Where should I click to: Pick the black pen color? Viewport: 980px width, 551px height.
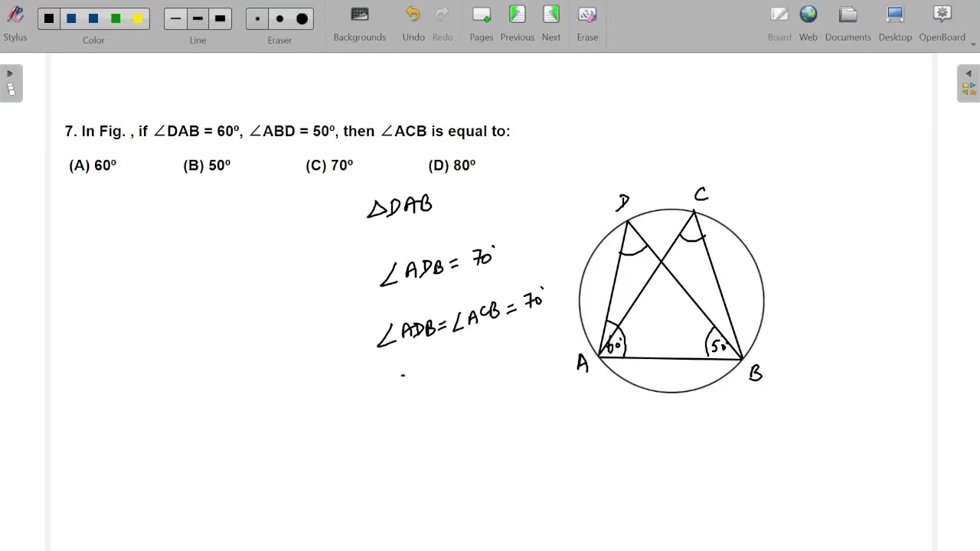(49, 18)
